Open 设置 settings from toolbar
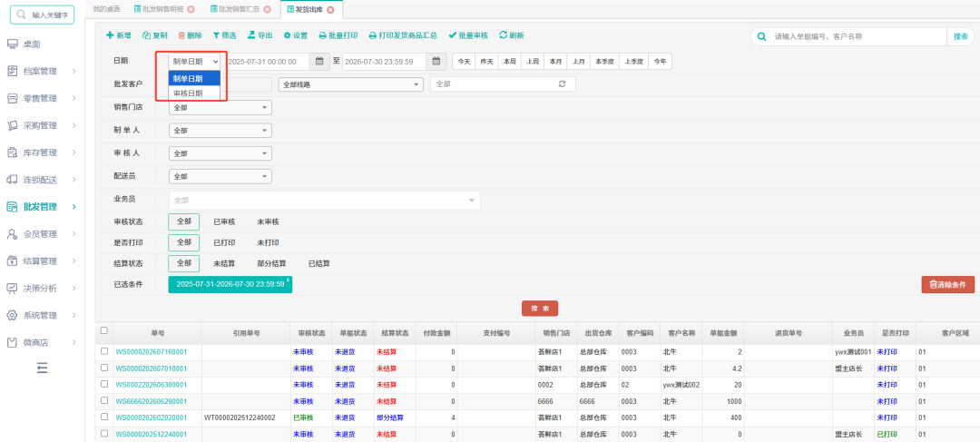This screenshot has width=980, height=442. [296, 35]
